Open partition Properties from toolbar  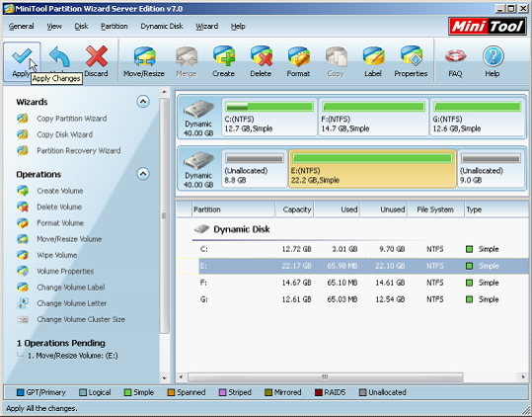click(x=411, y=62)
